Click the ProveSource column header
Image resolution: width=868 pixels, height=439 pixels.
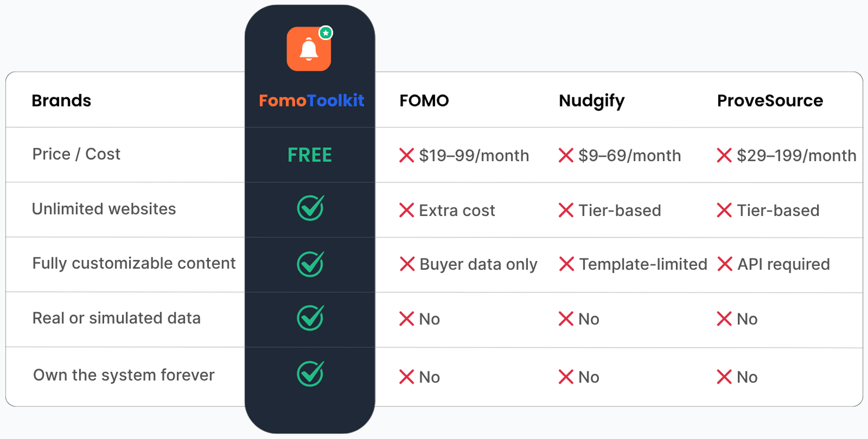tap(770, 101)
